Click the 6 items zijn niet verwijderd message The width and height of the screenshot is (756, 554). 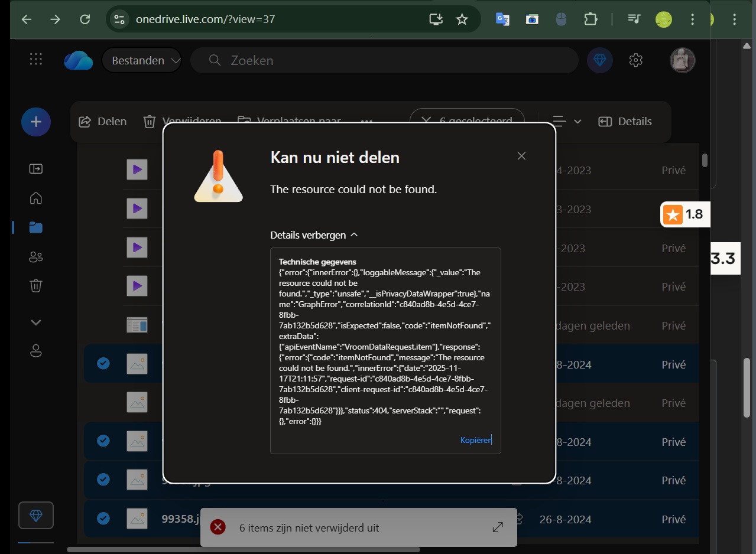pyautogui.click(x=309, y=527)
